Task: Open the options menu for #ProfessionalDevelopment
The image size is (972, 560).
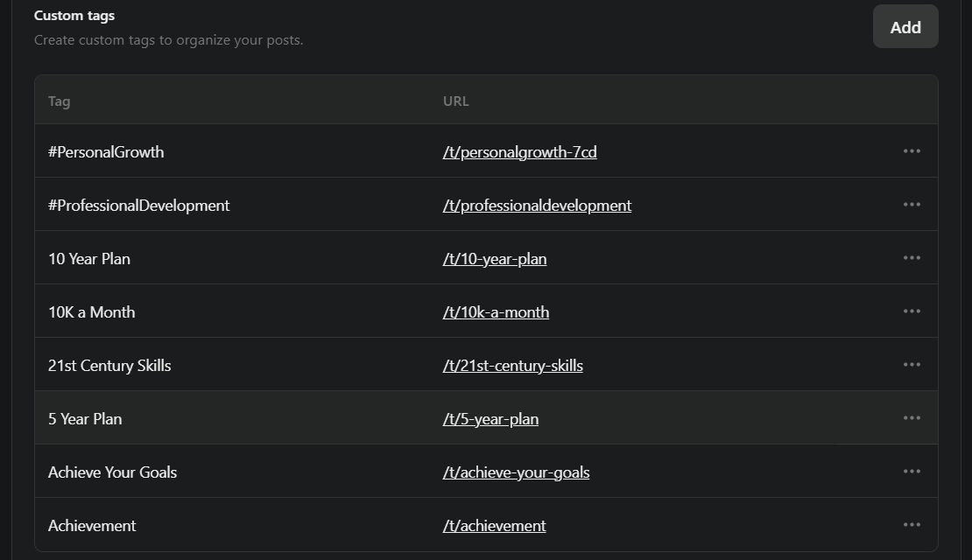Action: pos(912,204)
